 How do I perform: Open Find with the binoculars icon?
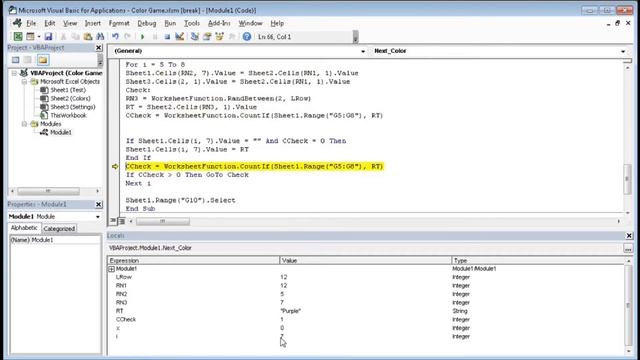coord(100,37)
